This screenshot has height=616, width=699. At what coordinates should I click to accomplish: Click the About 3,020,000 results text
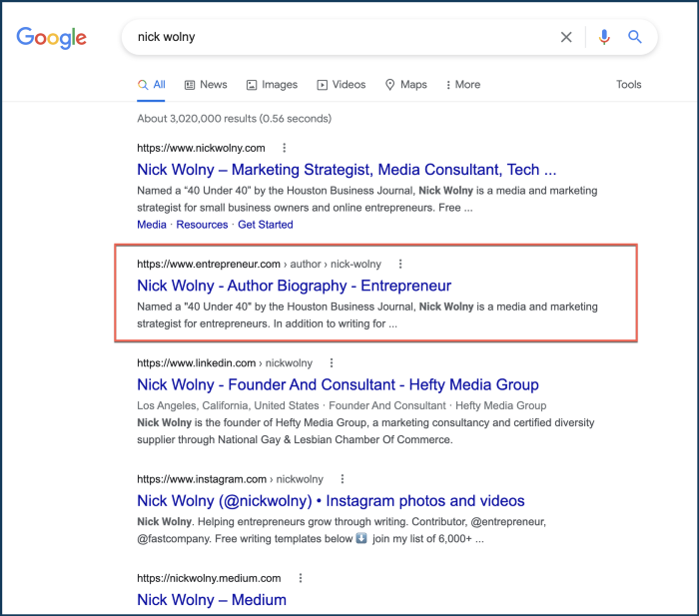pos(234,119)
